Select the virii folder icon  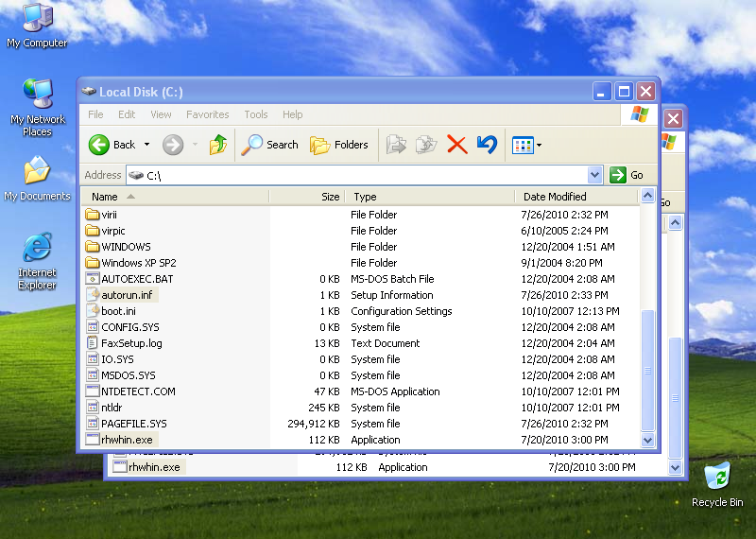pos(92,215)
